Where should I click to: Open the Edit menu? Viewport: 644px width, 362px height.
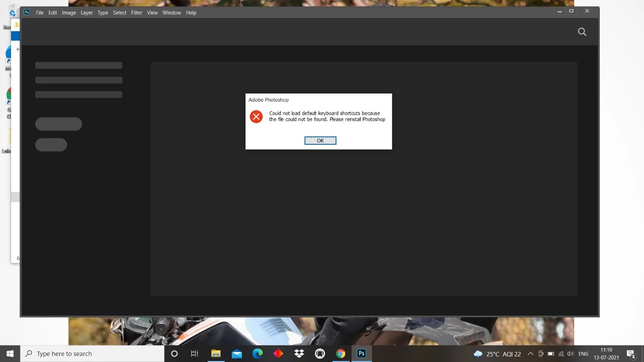[53, 13]
